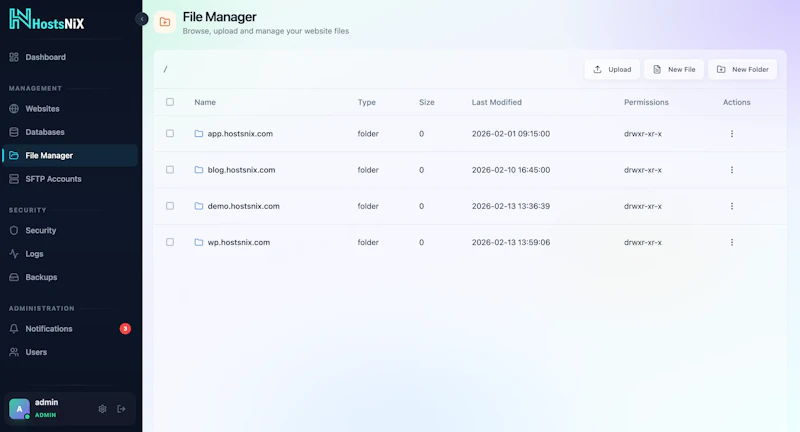Click the wp.hostsnix.com folder icon
Viewport: 800px width, 432px height.
click(199, 242)
